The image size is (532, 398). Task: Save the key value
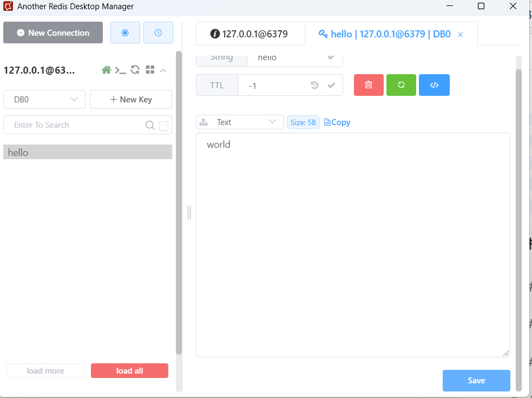click(476, 381)
